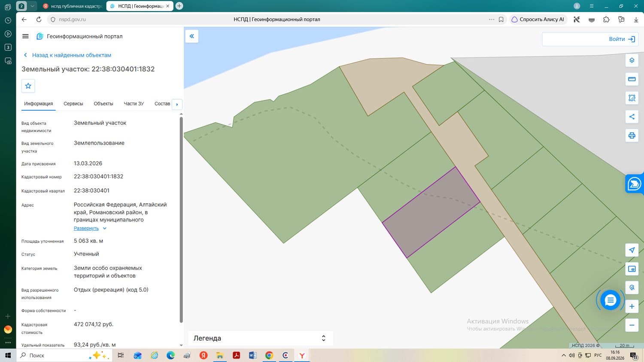Click the purple highlighted land parcel
This screenshot has width=644, height=362.
[x=431, y=212]
